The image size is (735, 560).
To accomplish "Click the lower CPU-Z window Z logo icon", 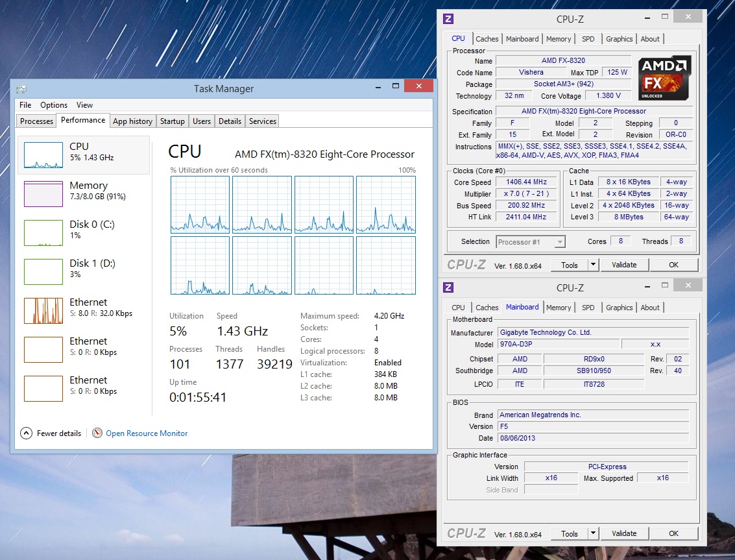I will tap(448, 287).
